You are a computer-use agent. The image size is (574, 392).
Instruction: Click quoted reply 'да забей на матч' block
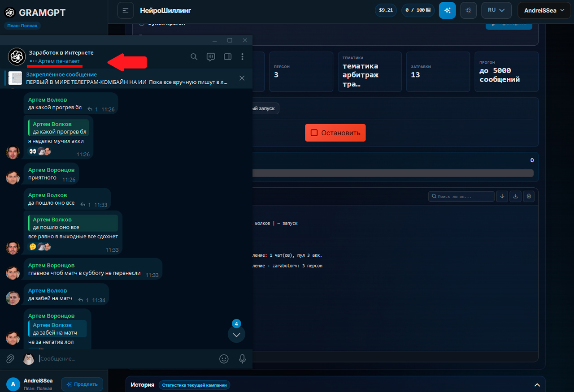tap(57, 329)
